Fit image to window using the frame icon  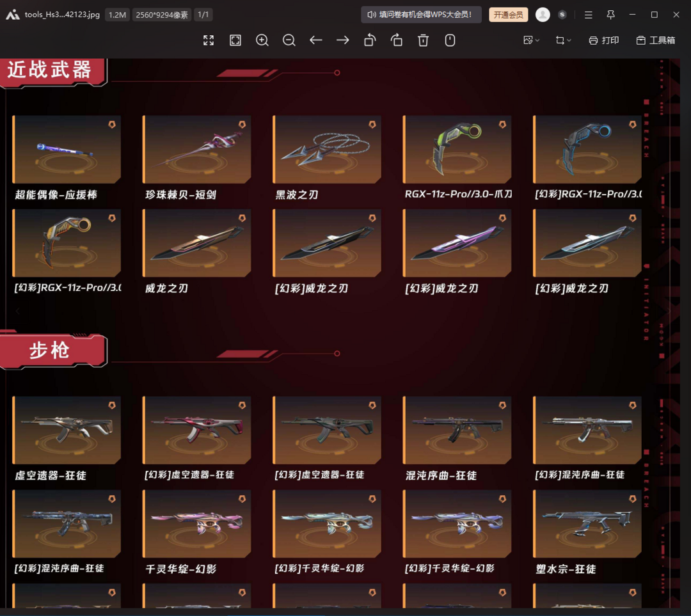235,40
